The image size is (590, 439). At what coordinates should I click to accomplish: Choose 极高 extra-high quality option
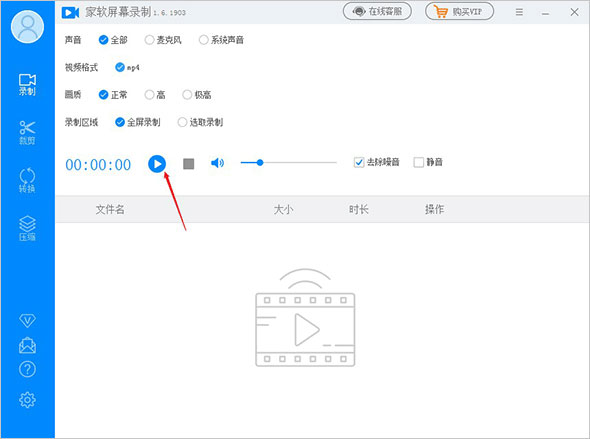[x=197, y=95]
